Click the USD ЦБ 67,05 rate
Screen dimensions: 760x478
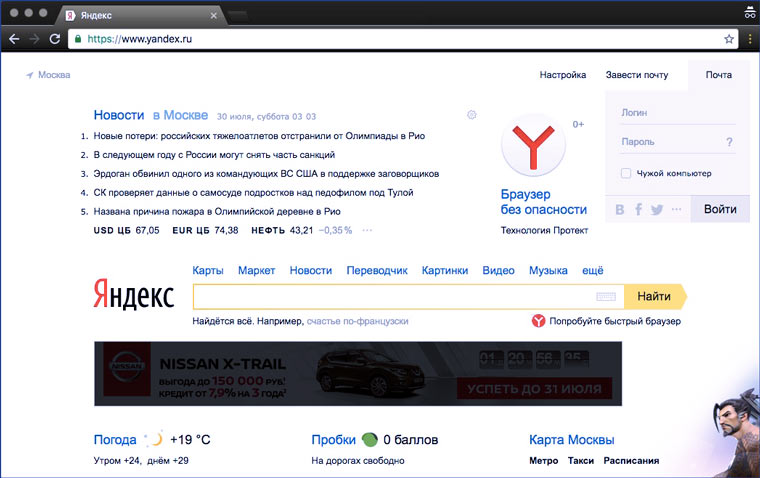[127, 230]
